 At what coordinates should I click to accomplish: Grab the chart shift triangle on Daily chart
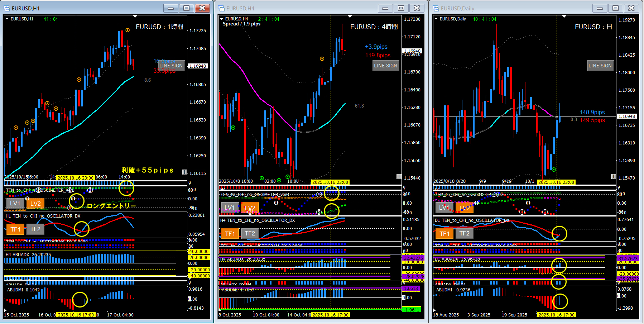[564, 16]
